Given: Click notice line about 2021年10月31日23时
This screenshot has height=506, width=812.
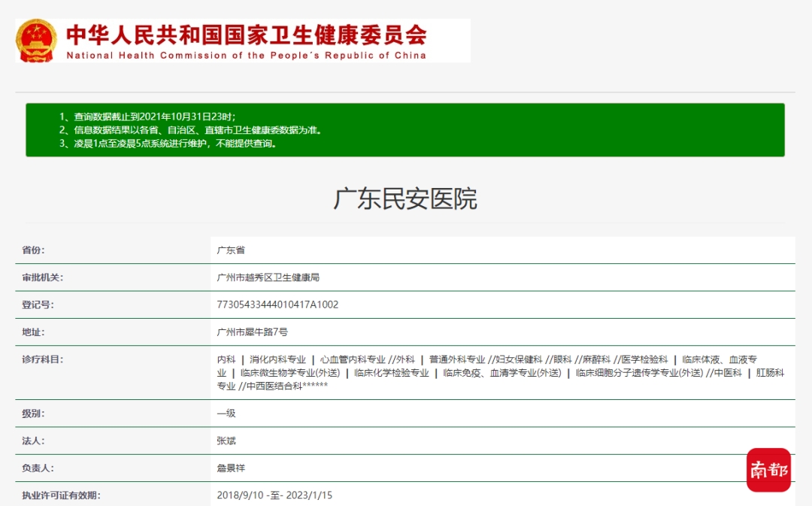Looking at the screenshot, I should pos(147,117).
